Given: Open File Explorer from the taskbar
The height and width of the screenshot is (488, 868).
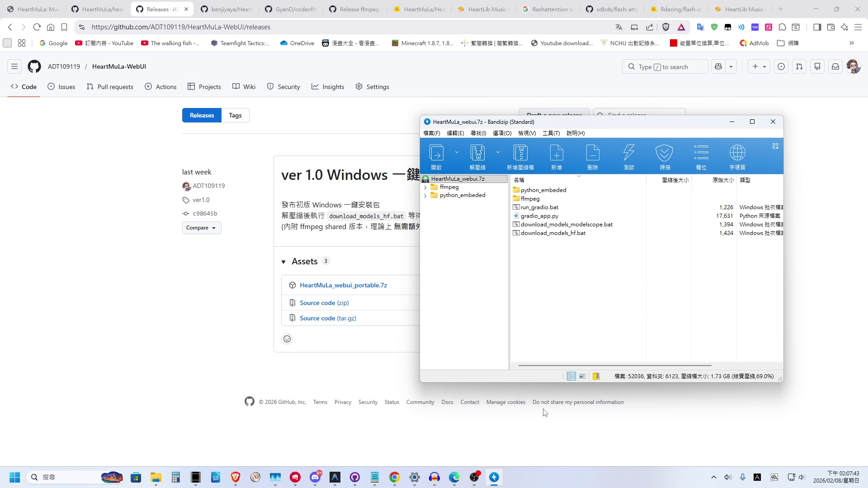Looking at the screenshot, I should [x=156, y=477].
